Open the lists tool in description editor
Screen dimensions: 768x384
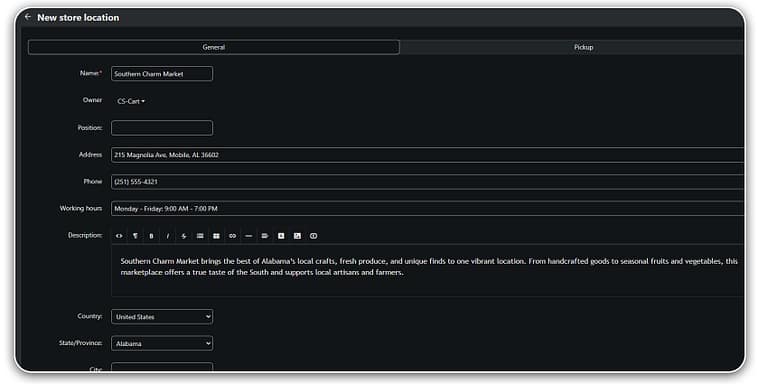click(200, 236)
